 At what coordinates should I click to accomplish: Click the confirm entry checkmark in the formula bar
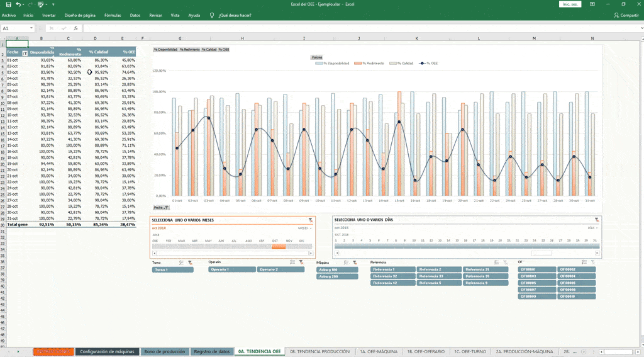point(64,28)
